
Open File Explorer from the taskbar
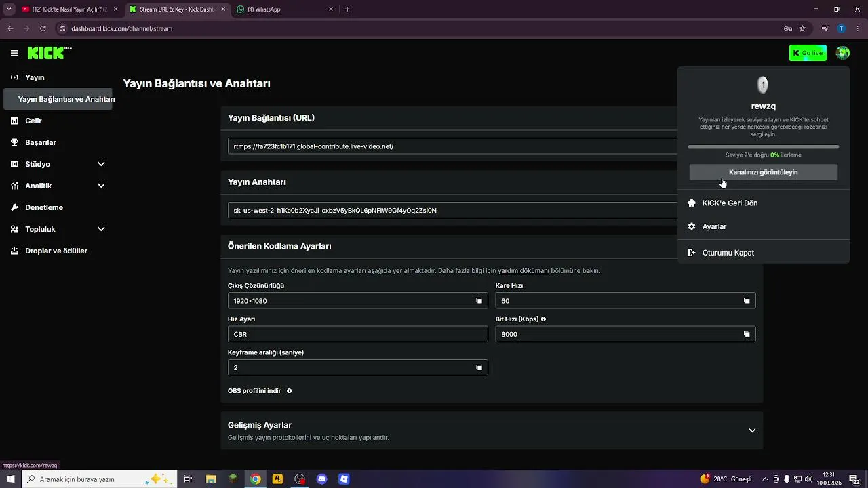click(211, 479)
